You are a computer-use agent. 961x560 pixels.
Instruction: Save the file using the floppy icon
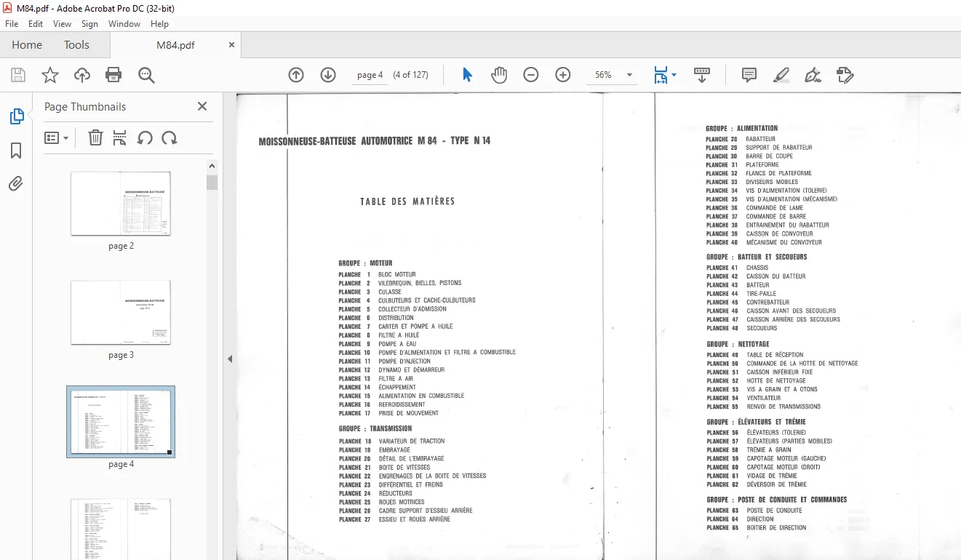(18, 75)
